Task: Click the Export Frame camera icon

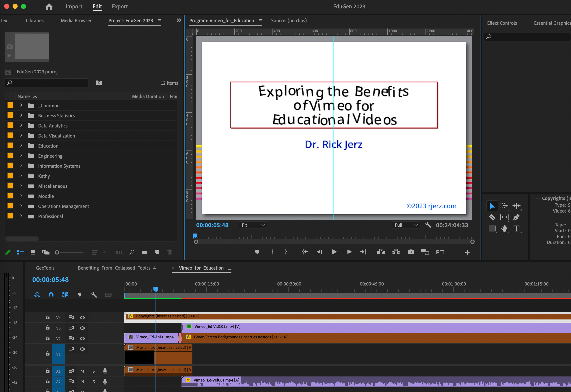Action: (x=411, y=252)
